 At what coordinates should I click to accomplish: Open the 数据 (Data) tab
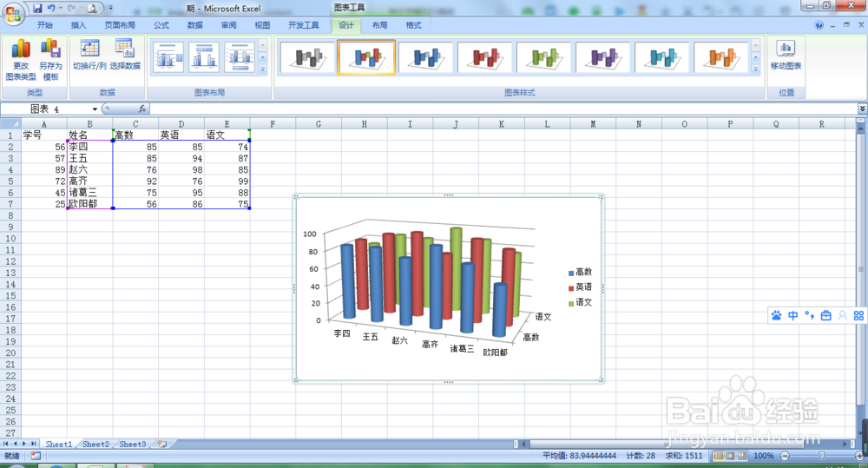[194, 25]
